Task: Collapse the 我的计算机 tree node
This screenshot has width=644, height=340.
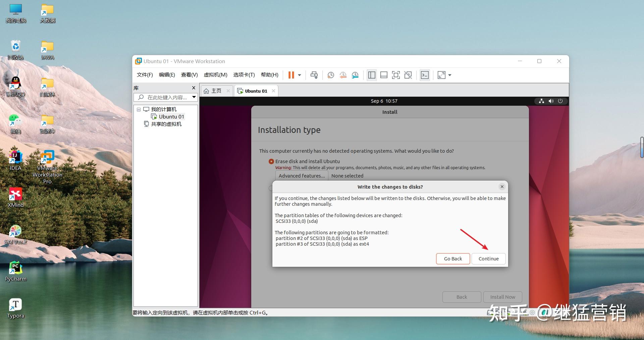Action: [139, 109]
